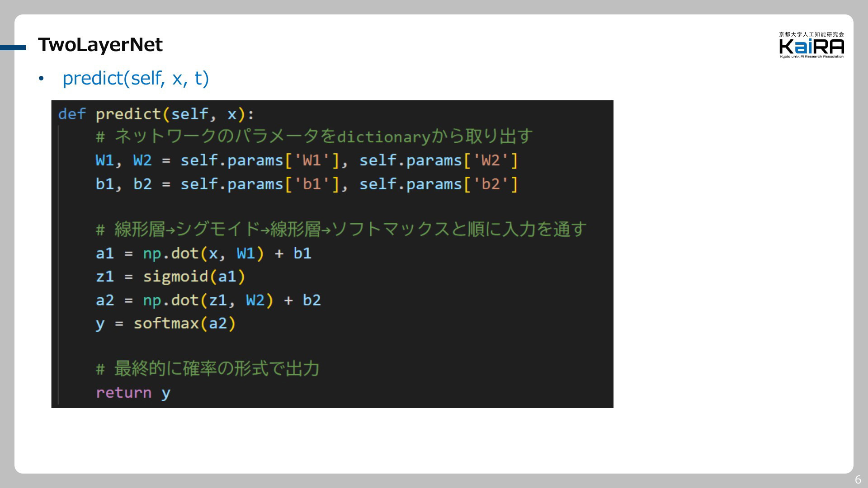
Task: Click the np.dot(z1, W2) expression
Action: coord(208,300)
